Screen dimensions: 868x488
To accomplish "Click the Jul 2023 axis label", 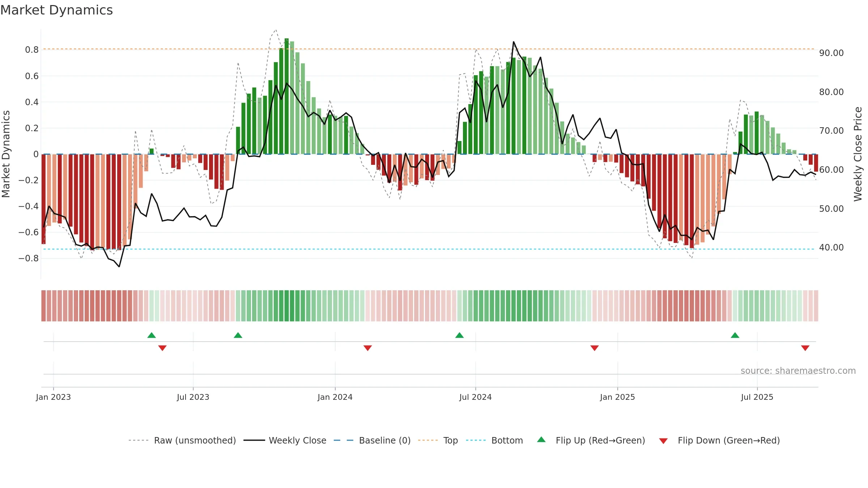I will click(193, 397).
